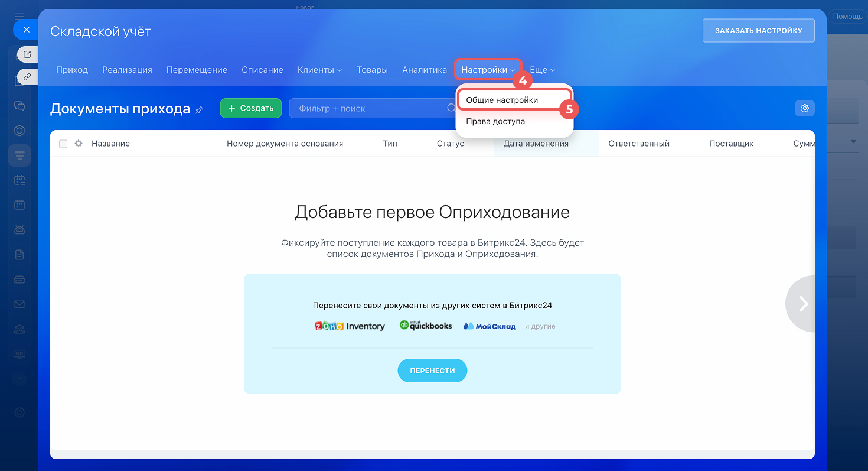Open the mail envelope icon in sidebar
Screen dimensions: 868x471
tap(19, 304)
